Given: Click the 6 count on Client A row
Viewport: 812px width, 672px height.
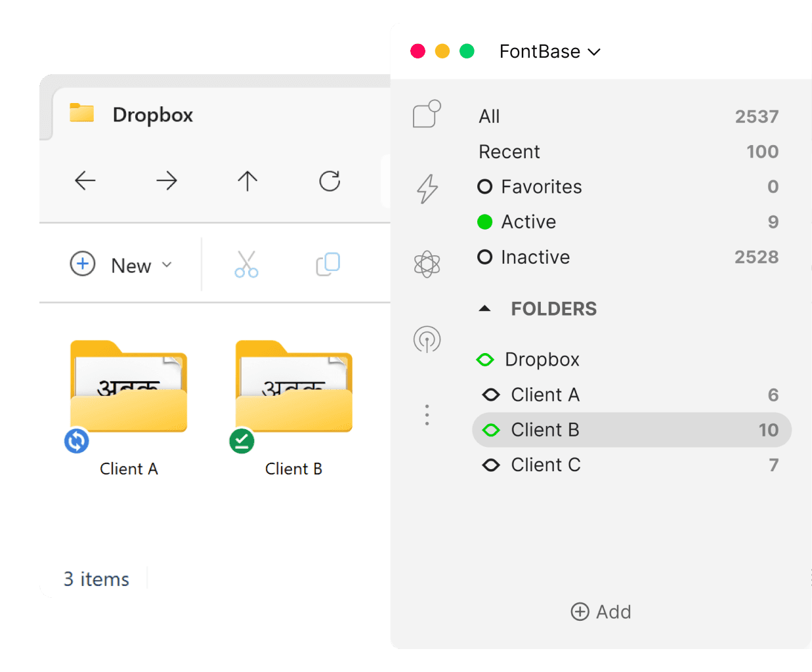Looking at the screenshot, I should click(x=773, y=394).
